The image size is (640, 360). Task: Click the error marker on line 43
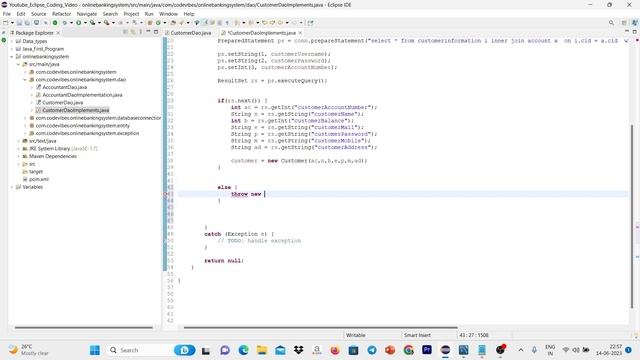tap(166, 194)
